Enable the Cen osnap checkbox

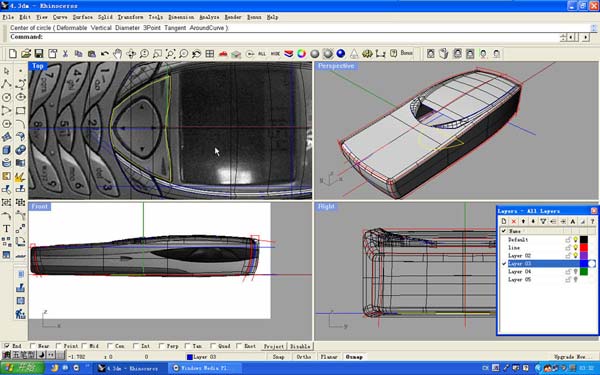pyautogui.click(x=110, y=346)
